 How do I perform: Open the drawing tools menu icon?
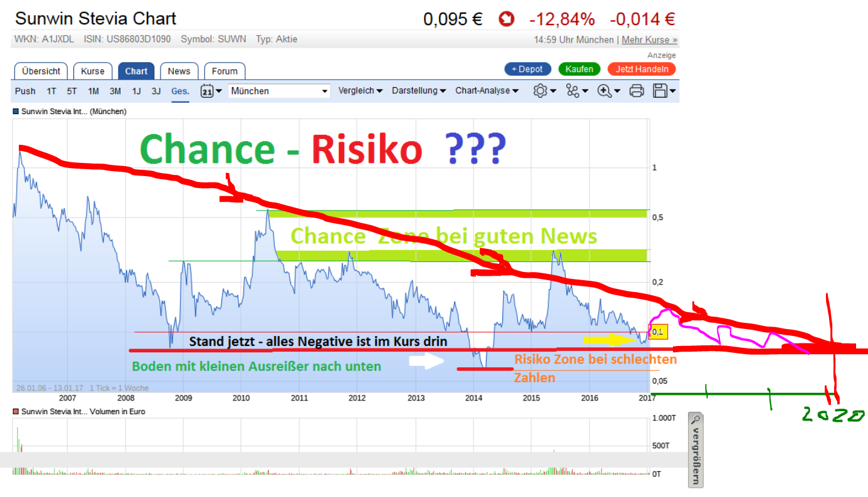point(576,91)
